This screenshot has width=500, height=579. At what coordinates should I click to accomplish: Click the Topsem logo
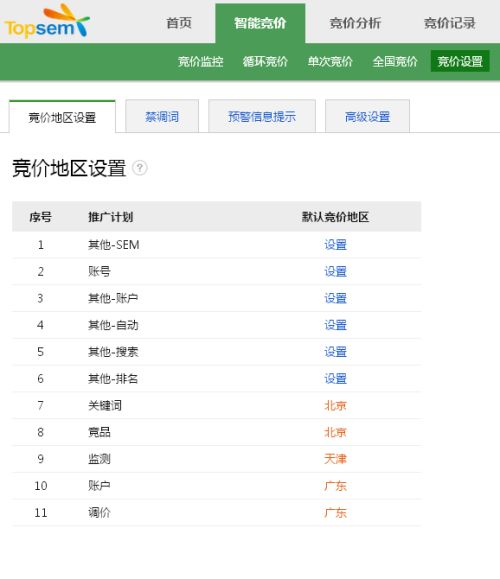pos(47,21)
